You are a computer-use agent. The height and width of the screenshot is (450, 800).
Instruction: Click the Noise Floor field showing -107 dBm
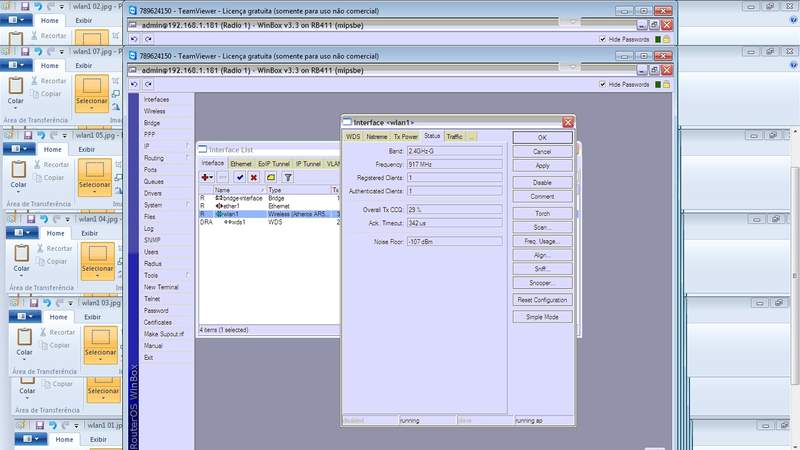coord(454,241)
